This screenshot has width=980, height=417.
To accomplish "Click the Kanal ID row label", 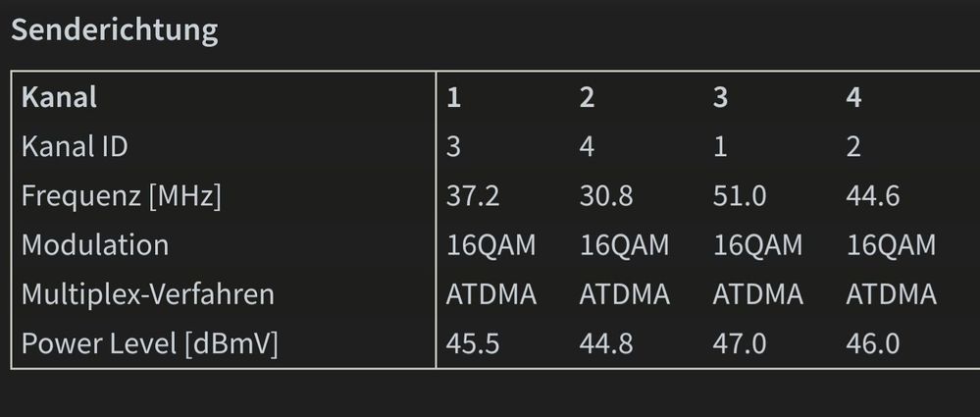I will click(75, 147).
